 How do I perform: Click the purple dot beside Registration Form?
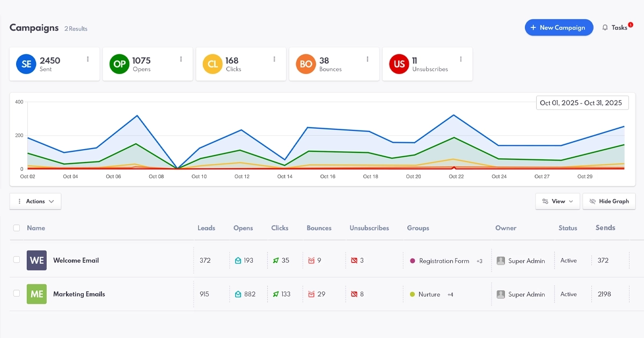[x=412, y=261]
